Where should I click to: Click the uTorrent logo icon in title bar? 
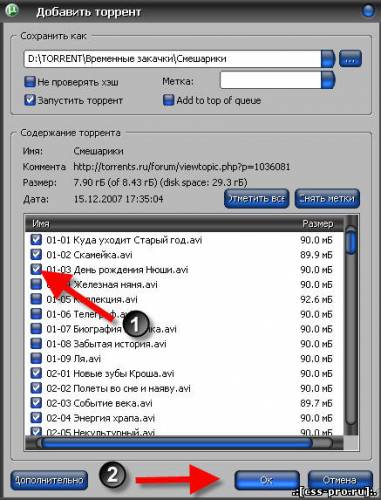[x=11, y=10]
